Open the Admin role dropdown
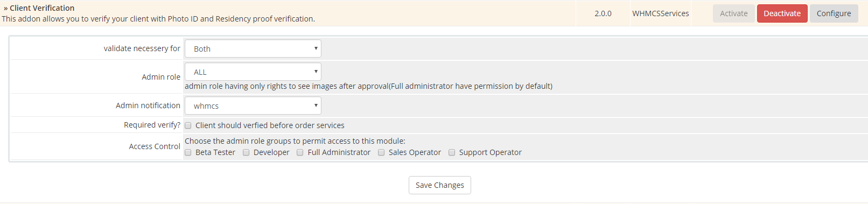The height and width of the screenshot is (204, 868). point(253,72)
